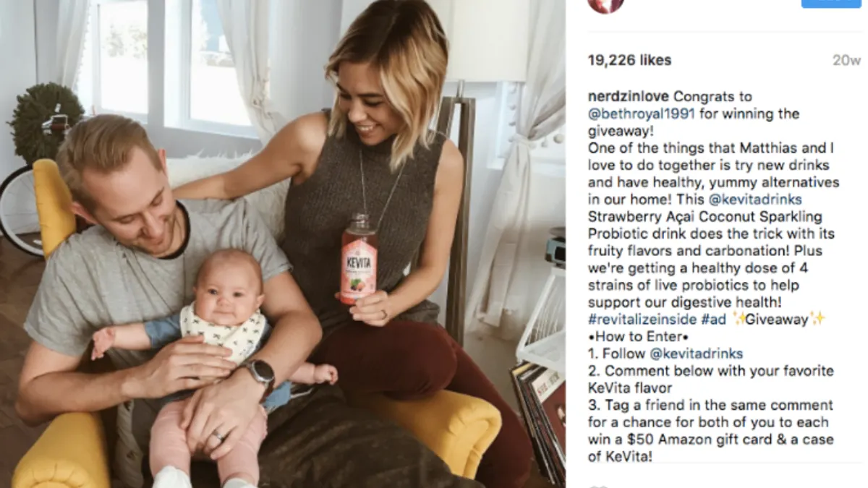
Task: Open the poster's round profile avatar
Action: [x=605, y=4]
